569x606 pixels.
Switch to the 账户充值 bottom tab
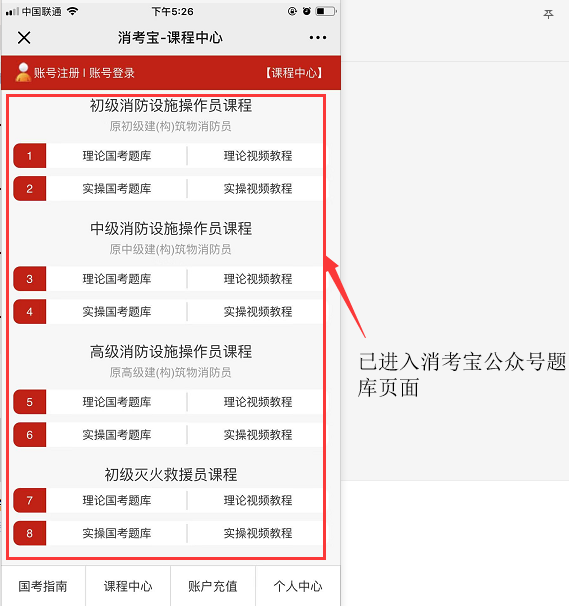click(213, 586)
